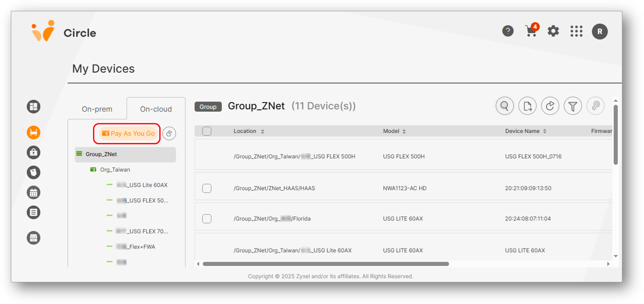Select Group_ZNet in the device tree
Image resolution: width=644 pixels, height=304 pixels.
125,154
